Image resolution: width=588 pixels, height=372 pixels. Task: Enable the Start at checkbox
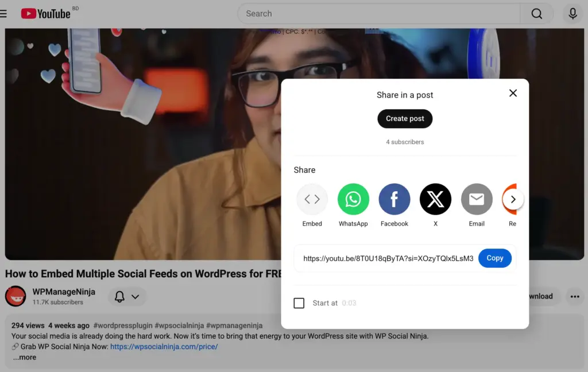pos(299,303)
